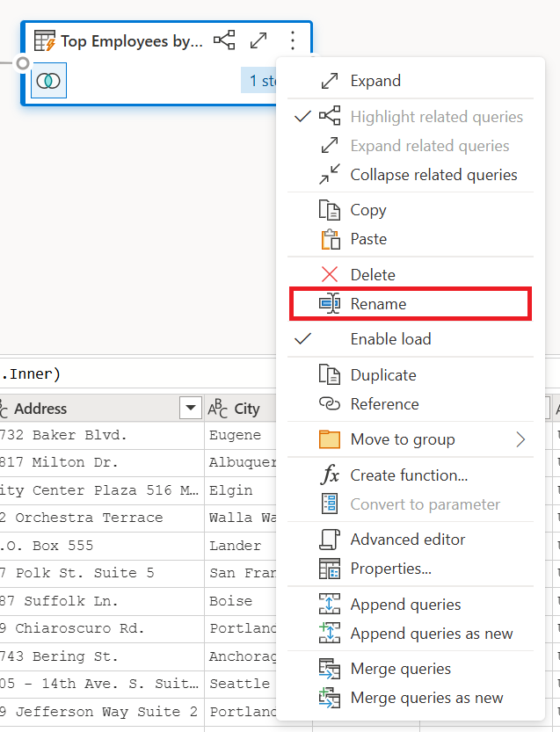Open Move to group submenu
Screen dimensions: 560x732
pos(411,439)
